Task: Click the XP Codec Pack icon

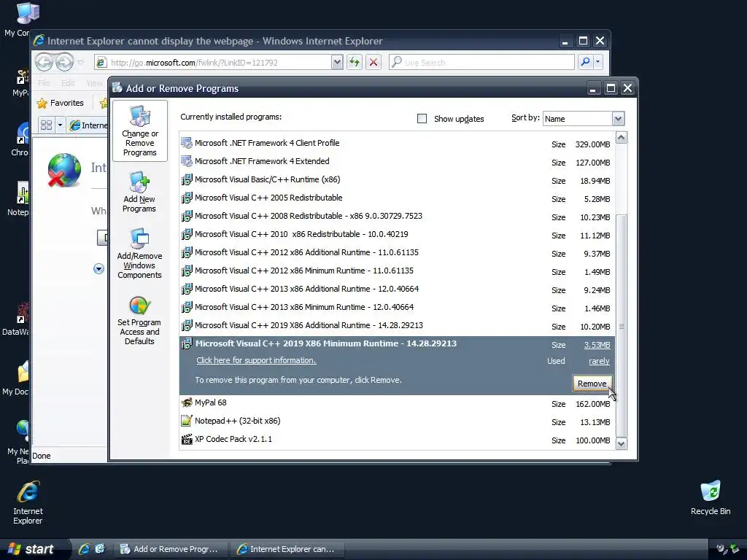Action: pyautogui.click(x=187, y=439)
